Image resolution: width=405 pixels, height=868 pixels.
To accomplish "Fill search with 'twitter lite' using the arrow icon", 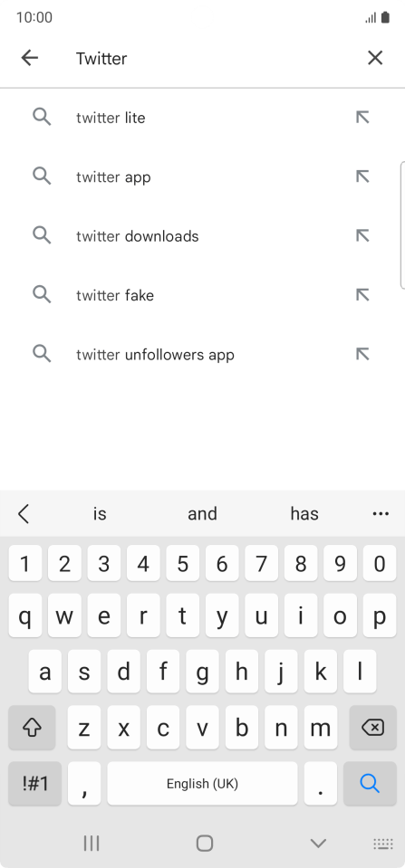I will (x=362, y=118).
